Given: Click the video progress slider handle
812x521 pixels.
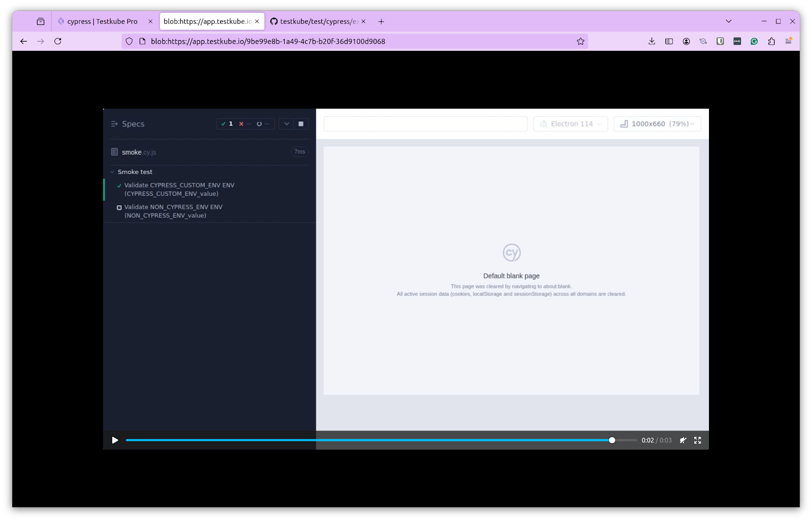Looking at the screenshot, I should pos(612,440).
